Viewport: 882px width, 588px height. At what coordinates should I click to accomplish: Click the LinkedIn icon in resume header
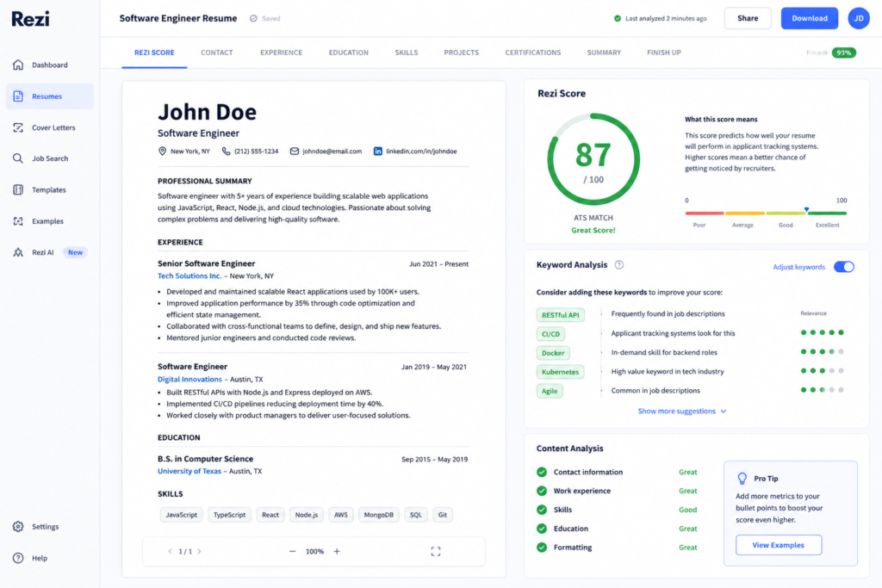(378, 152)
